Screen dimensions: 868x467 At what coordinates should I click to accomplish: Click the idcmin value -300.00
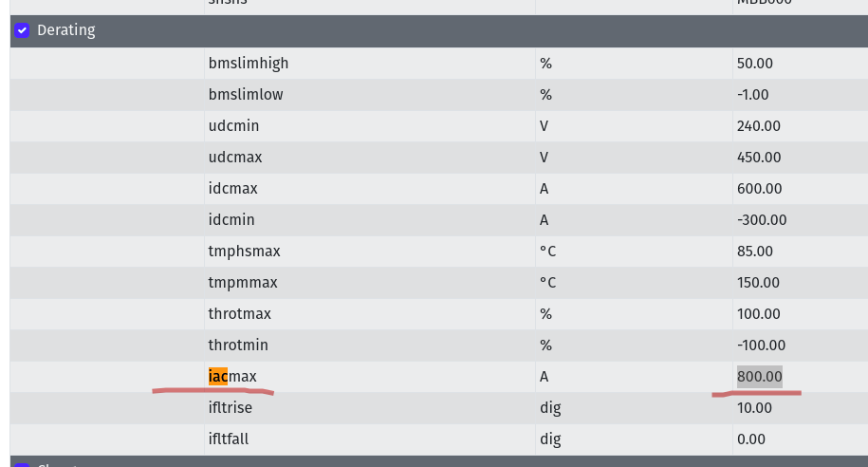761,220
